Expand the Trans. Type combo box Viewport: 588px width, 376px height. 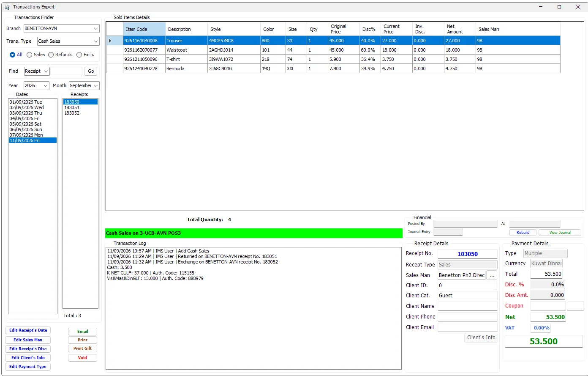[96, 41]
